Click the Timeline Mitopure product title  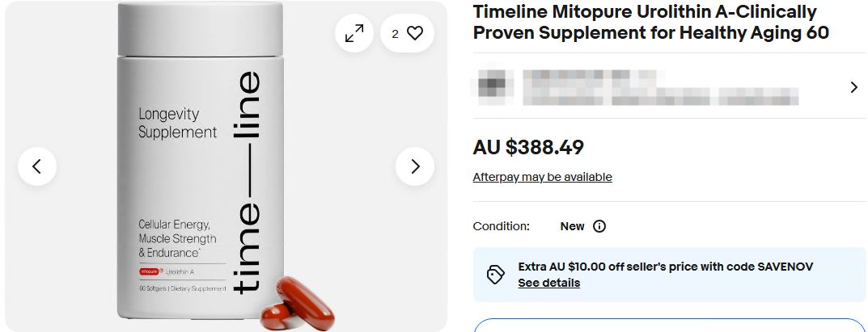coord(650,23)
